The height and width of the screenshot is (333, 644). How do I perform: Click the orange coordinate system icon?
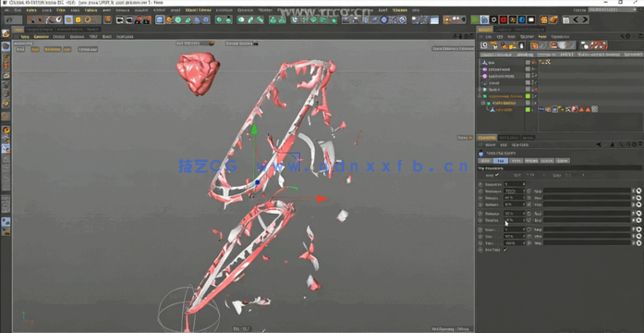click(107, 19)
